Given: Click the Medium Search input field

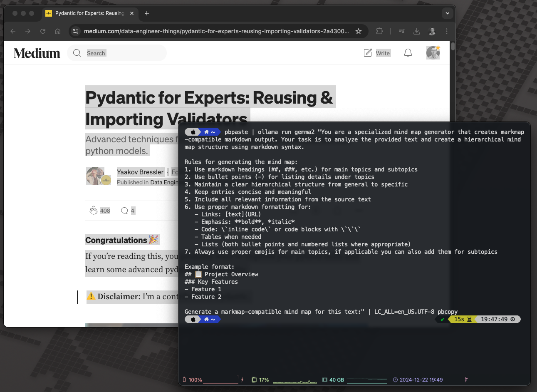Looking at the screenshot, I should tap(116, 53).
